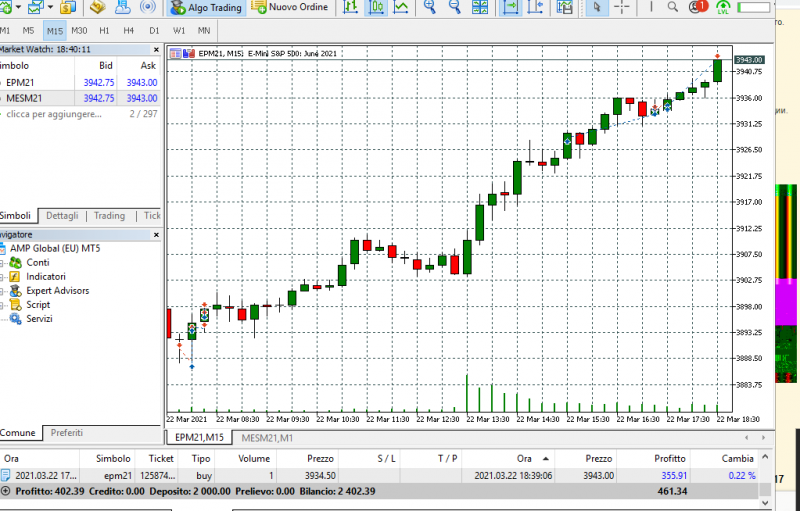Sort trades by Profitto column

(x=669, y=458)
